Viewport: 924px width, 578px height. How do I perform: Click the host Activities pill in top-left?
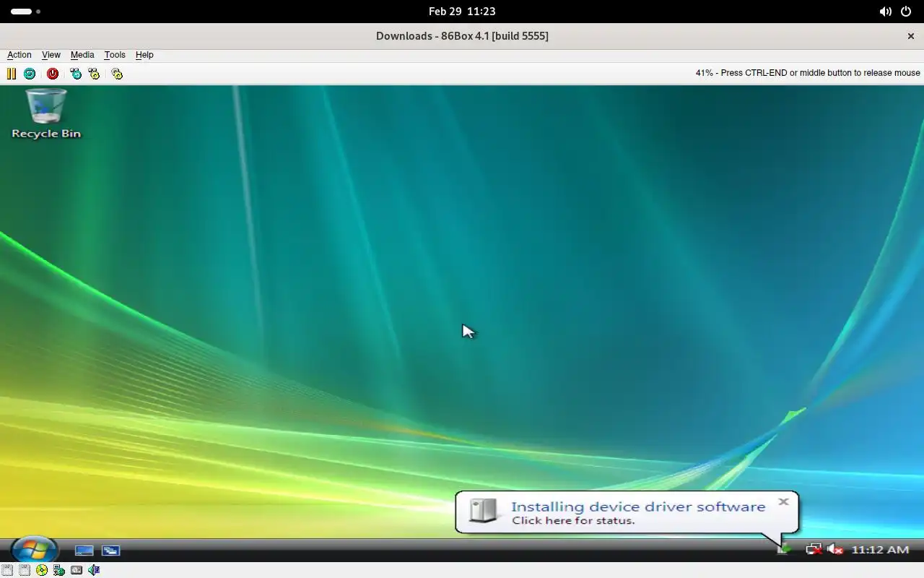[x=26, y=12]
